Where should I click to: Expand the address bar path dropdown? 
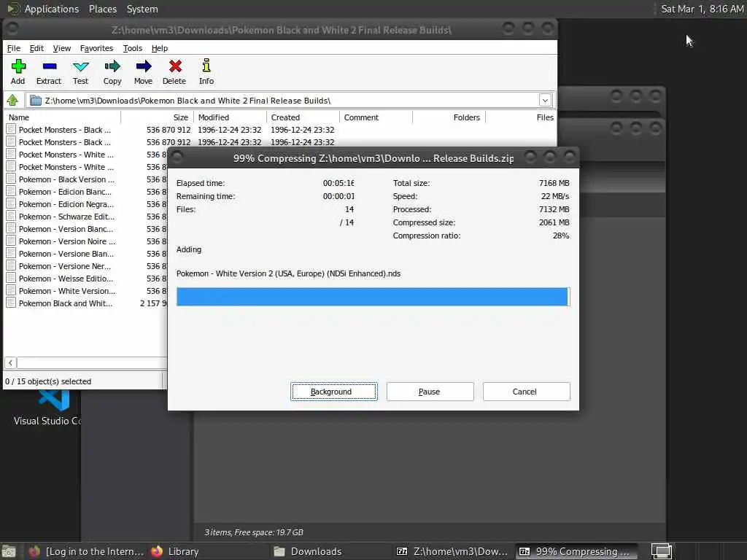pos(545,101)
